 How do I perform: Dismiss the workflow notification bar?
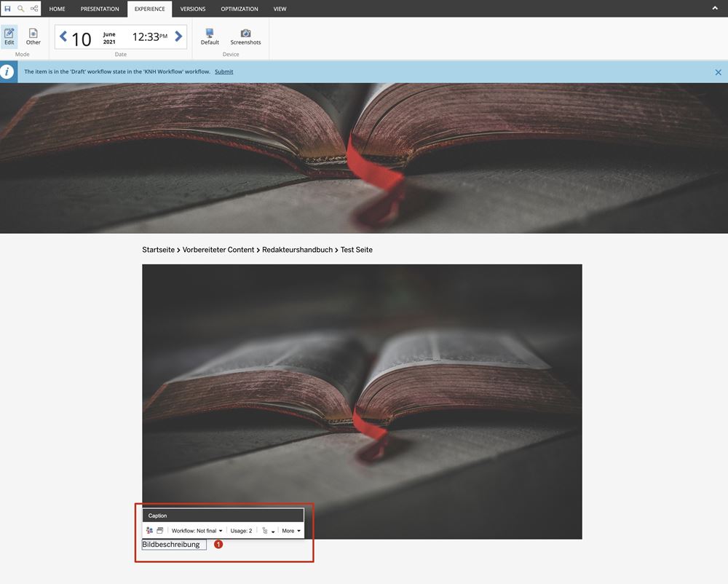(718, 72)
